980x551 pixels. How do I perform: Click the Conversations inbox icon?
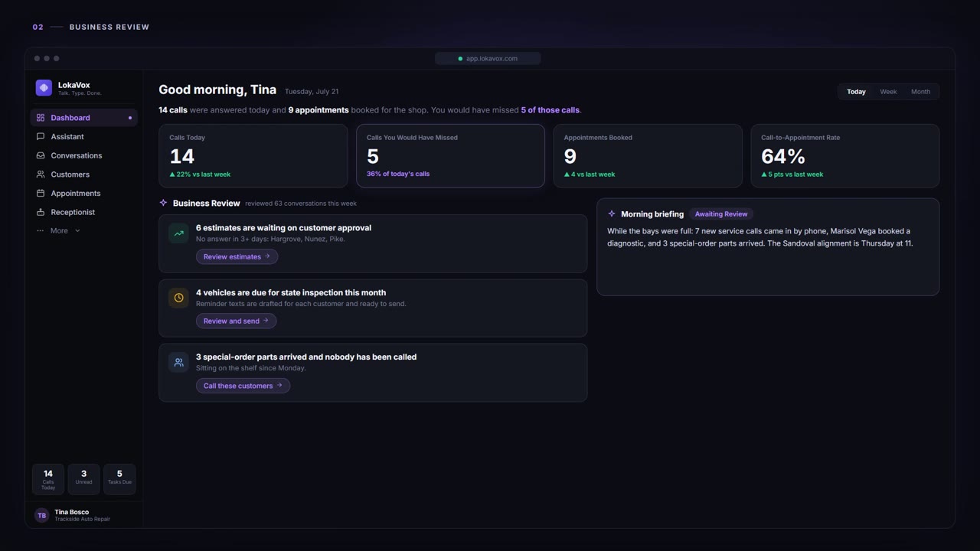(x=41, y=155)
